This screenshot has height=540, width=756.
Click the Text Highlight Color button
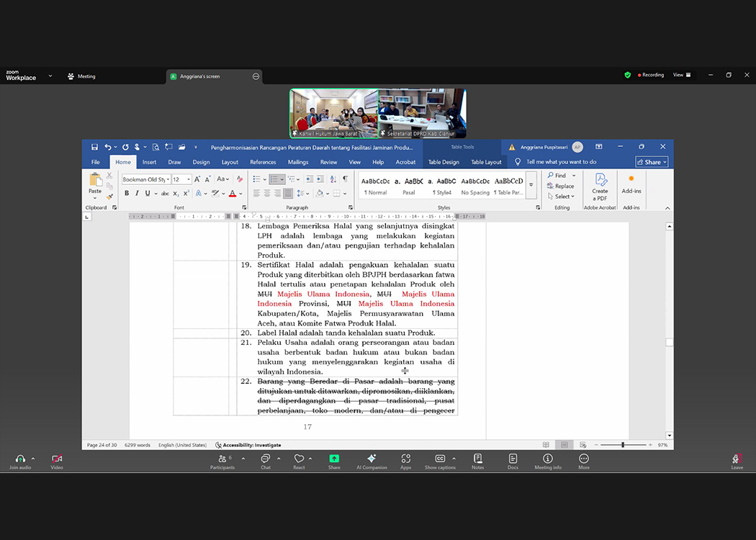click(215, 194)
